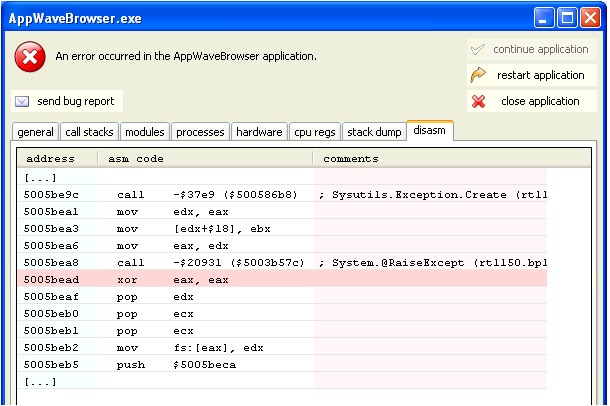Select row with address 5005bea6
Image resolution: width=610 pixels, height=406 pixels.
[282, 246]
